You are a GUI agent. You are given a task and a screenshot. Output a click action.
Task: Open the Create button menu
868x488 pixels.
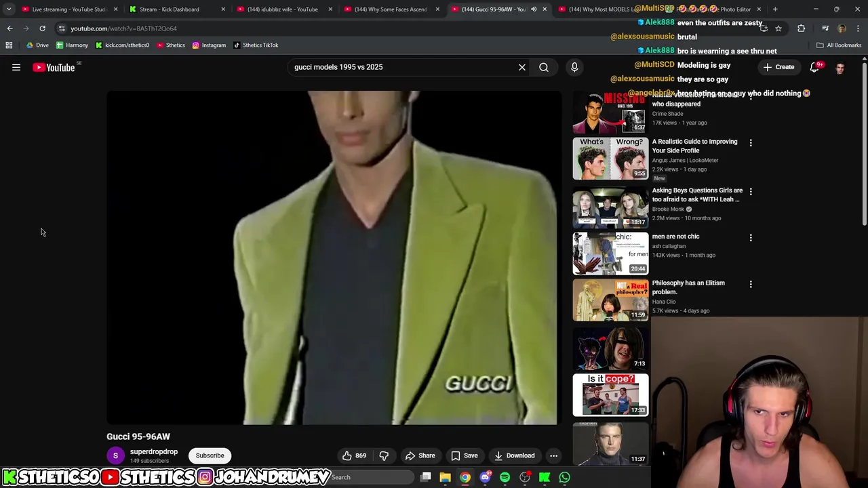coord(778,67)
